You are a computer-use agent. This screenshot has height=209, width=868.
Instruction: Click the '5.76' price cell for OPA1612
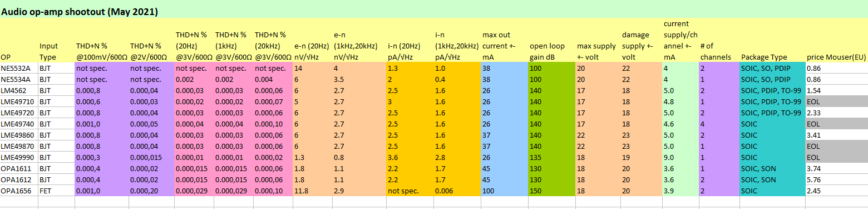tap(837, 179)
